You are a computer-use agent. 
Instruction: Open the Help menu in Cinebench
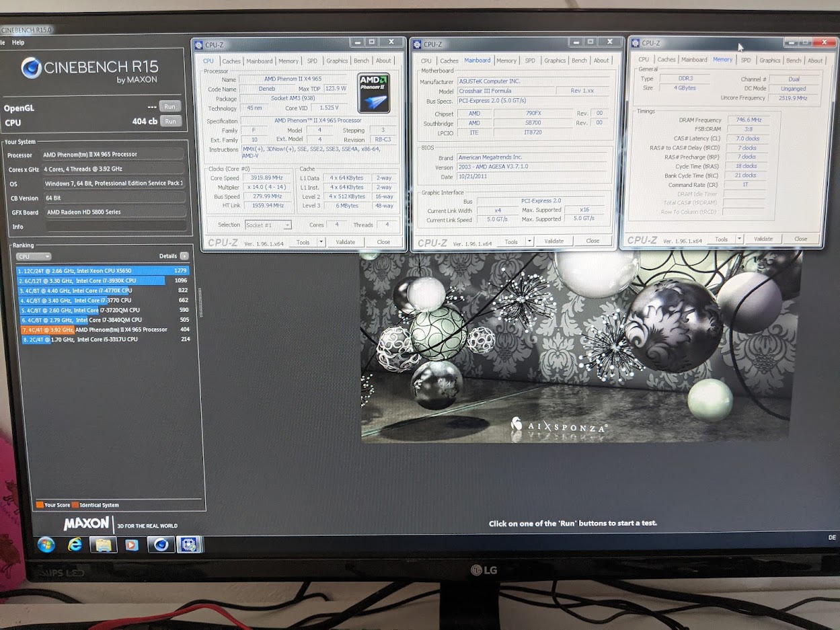[x=18, y=42]
